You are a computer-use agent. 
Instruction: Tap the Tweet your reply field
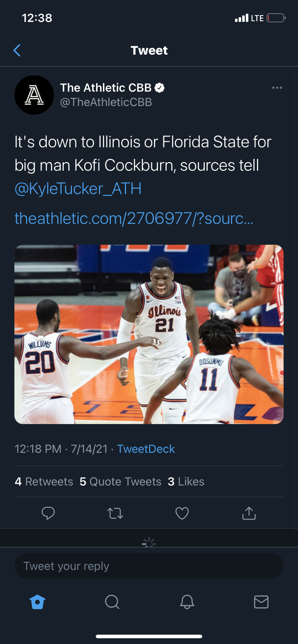(x=149, y=566)
